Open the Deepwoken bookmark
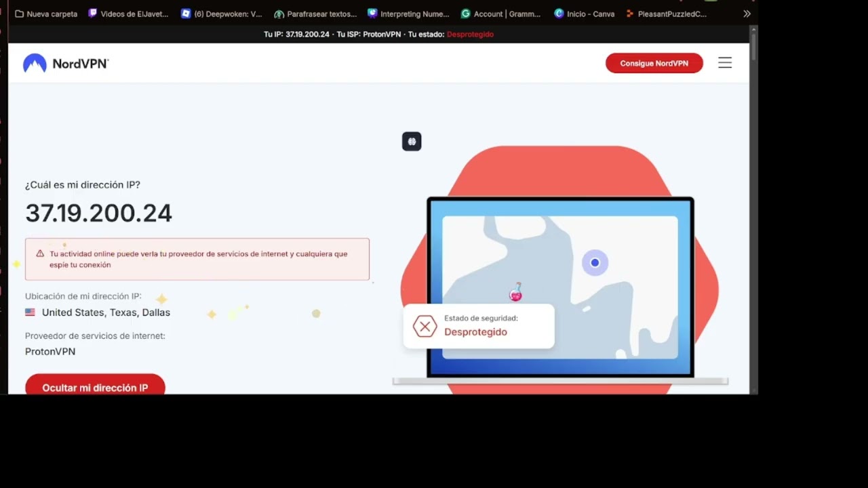The image size is (868, 488). click(221, 14)
